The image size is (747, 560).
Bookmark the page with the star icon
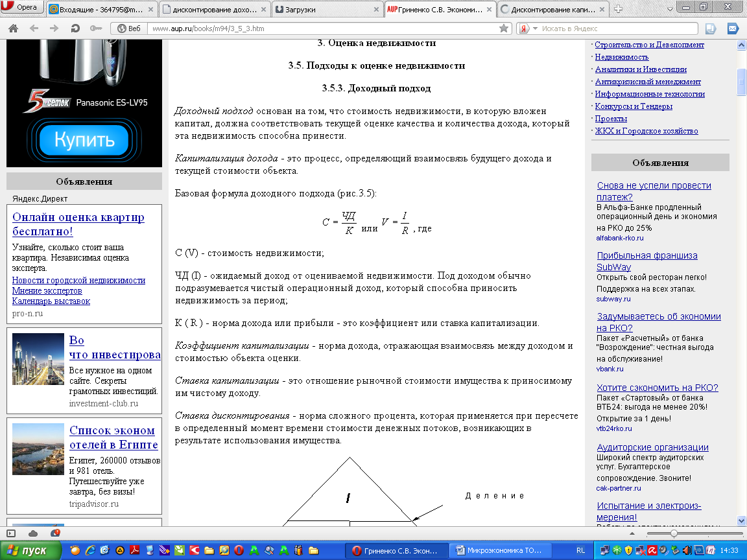pyautogui.click(x=504, y=29)
